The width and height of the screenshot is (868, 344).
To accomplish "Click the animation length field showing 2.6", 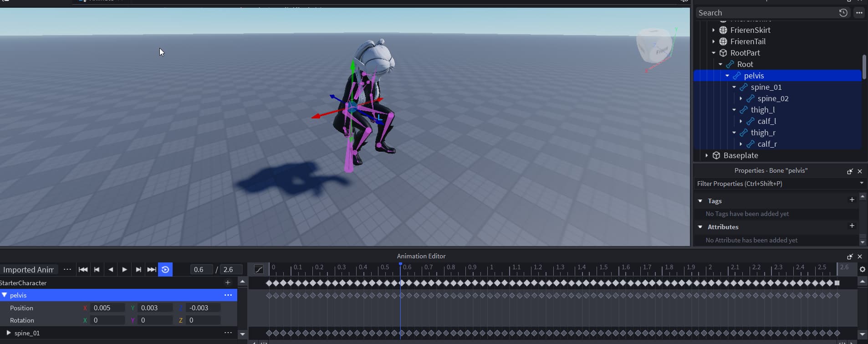I will click(231, 270).
